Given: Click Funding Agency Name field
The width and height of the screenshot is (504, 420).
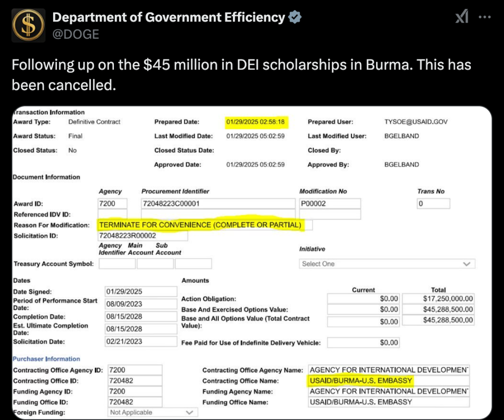Looking at the screenshot, I should (389, 392).
